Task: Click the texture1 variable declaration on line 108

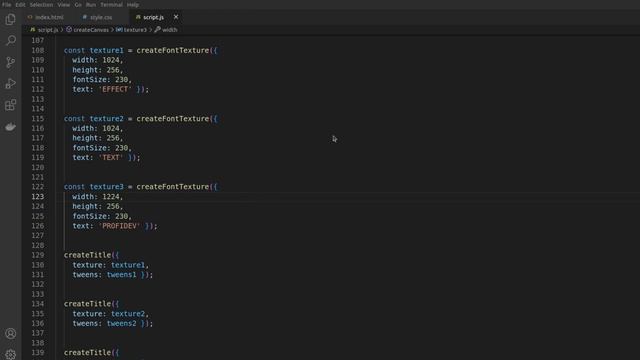Action: (x=107, y=50)
